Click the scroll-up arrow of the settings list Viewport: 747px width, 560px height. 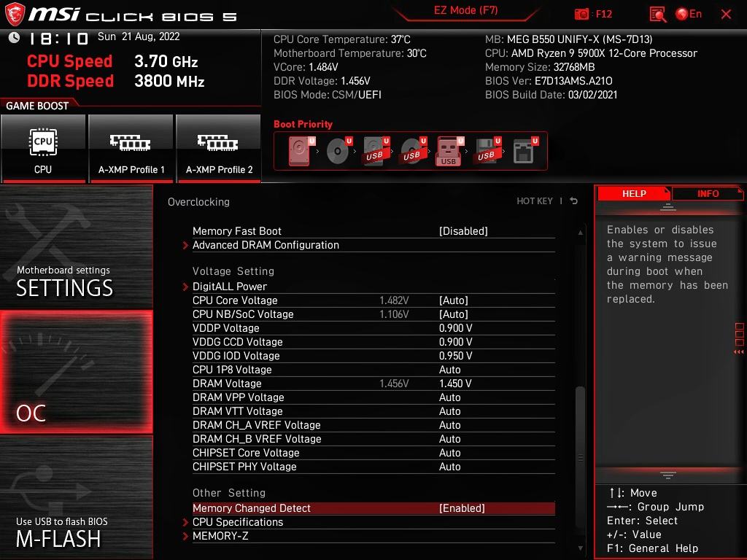pyautogui.click(x=580, y=233)
